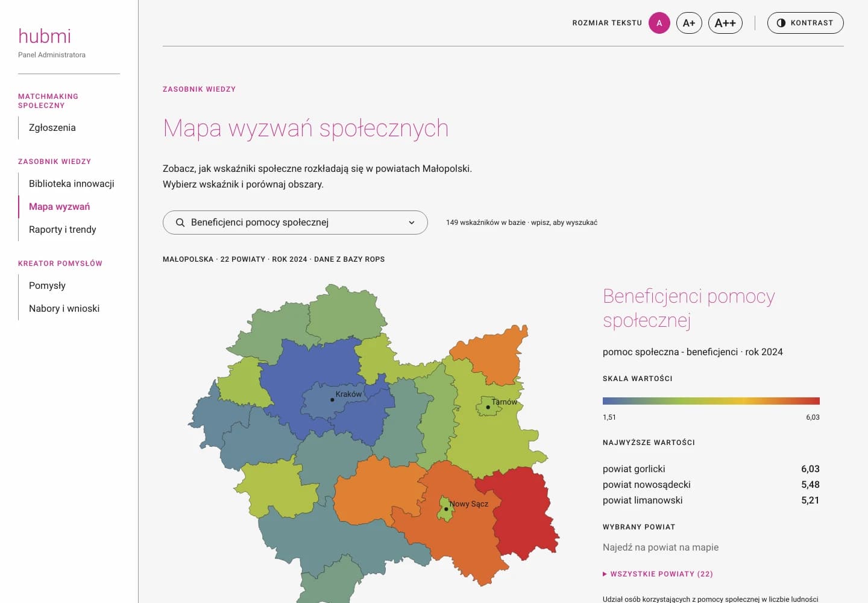
Task: Set larger text size A+
Action: click(x=689, y=23)
